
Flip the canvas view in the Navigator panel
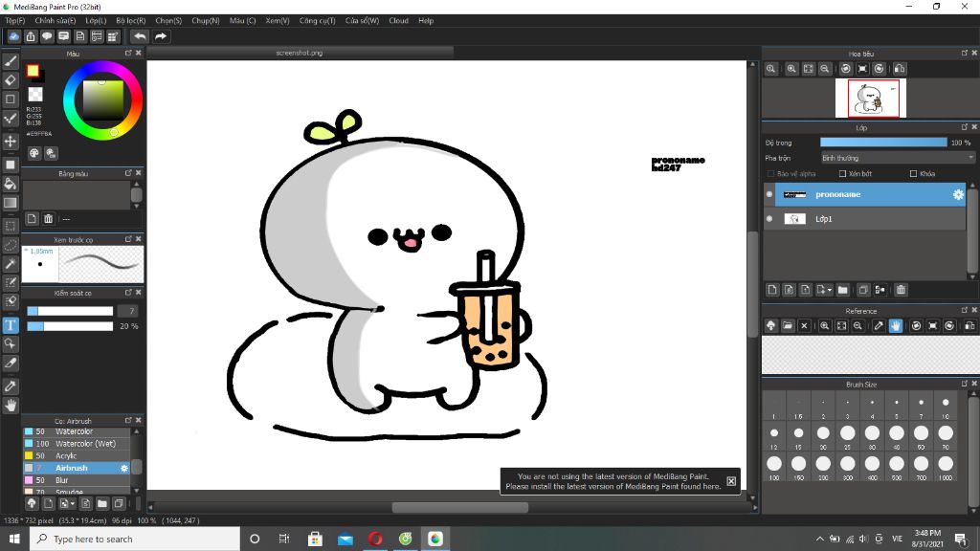[x=900, y=69]
